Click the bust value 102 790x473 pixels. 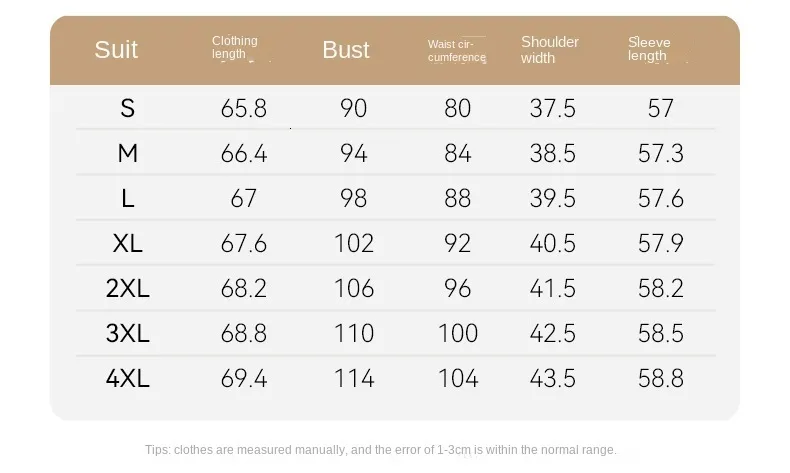tap(354, 243)
